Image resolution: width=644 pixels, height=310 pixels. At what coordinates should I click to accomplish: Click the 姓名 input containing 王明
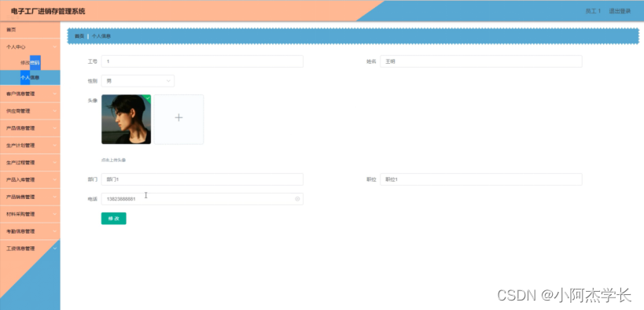coord(481,61)
